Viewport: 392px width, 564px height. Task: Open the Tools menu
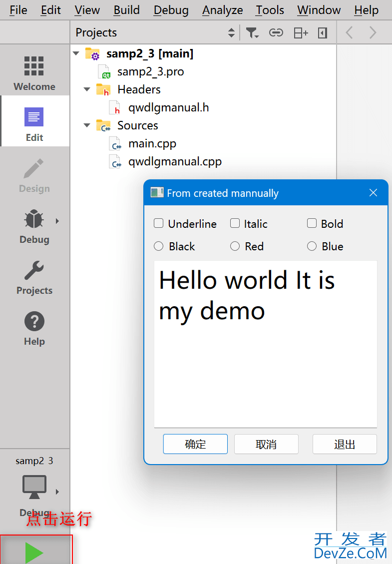[x=270, y=10]
